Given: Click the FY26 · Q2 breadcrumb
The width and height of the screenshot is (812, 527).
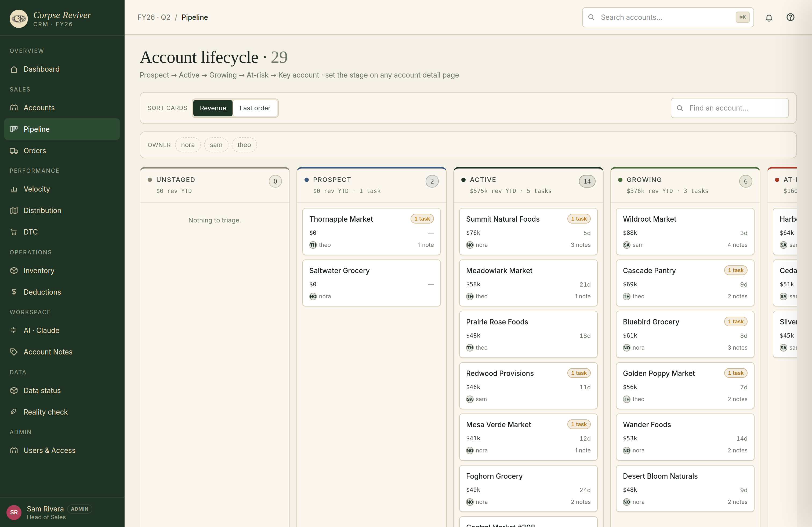Looking at the screenshot, I should tap(154, 17).
